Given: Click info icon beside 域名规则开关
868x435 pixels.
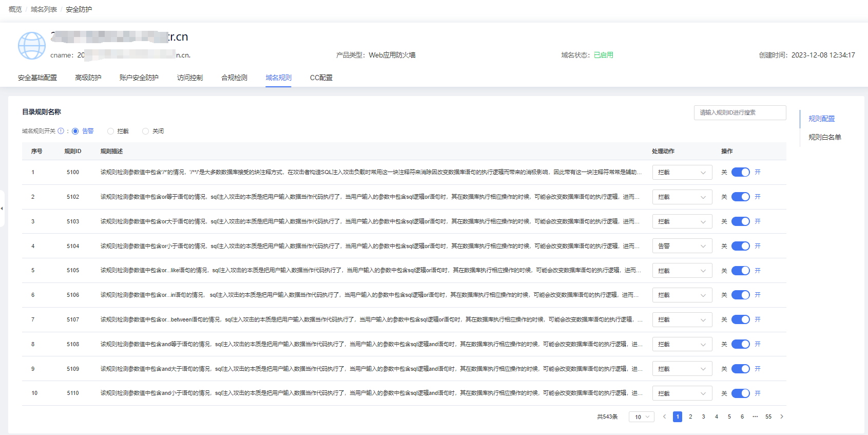Looking at the screenshot, I should (x=61, y=131).
